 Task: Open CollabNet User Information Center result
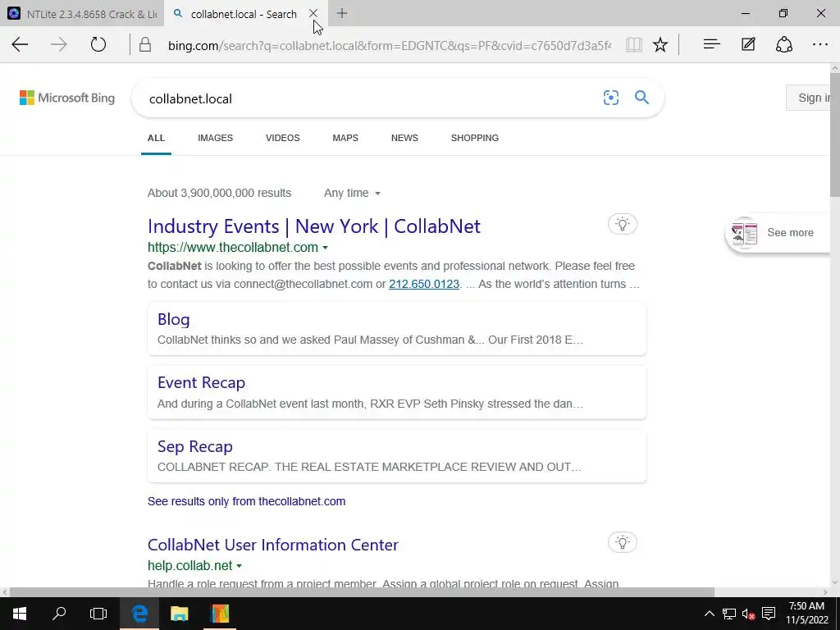click(x=272, y=545)
